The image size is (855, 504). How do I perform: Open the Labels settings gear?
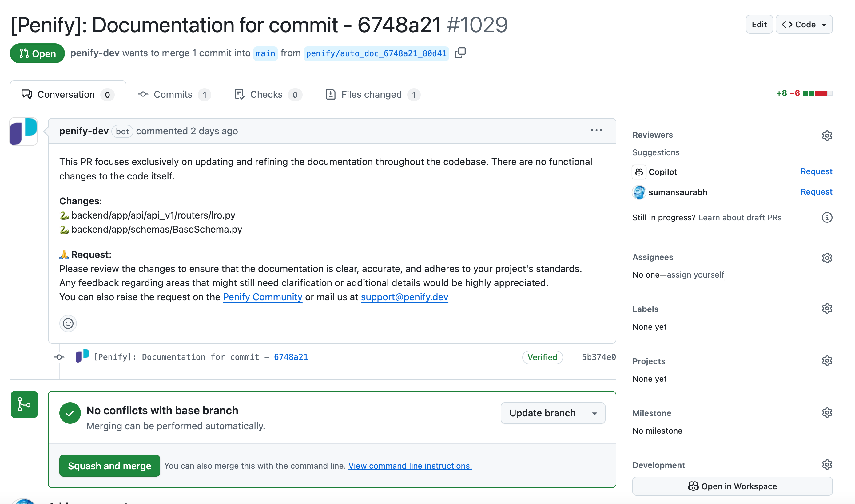click(827, 308)
